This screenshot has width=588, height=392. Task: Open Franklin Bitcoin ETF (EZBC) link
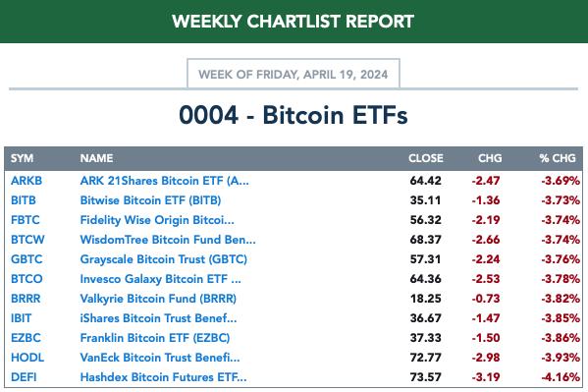tap(155, 338)
